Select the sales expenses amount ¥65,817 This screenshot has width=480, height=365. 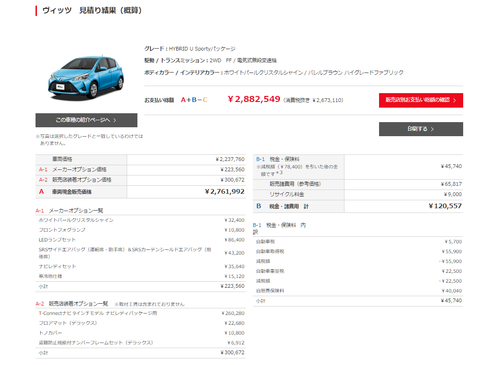click(x=451, y=184)
